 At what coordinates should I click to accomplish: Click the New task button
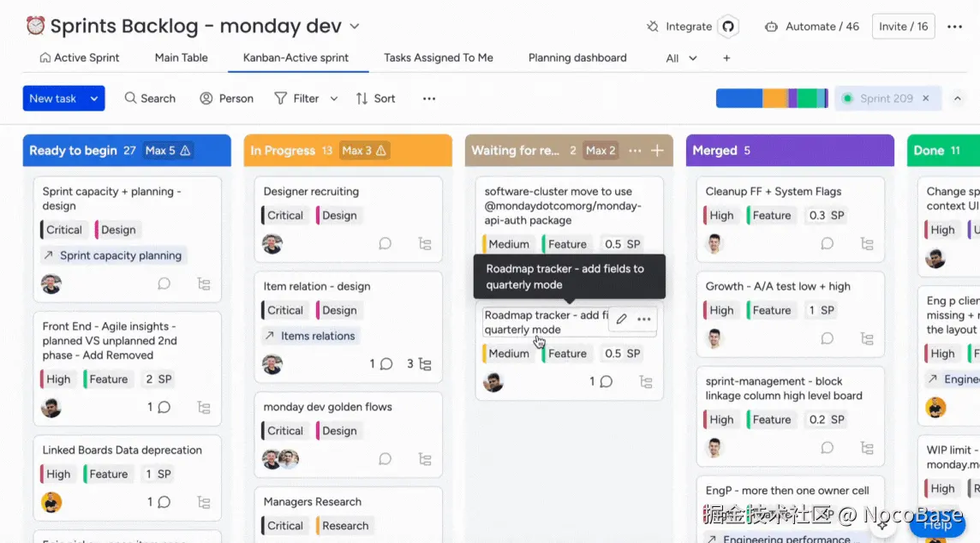click(x=54, y=98)
